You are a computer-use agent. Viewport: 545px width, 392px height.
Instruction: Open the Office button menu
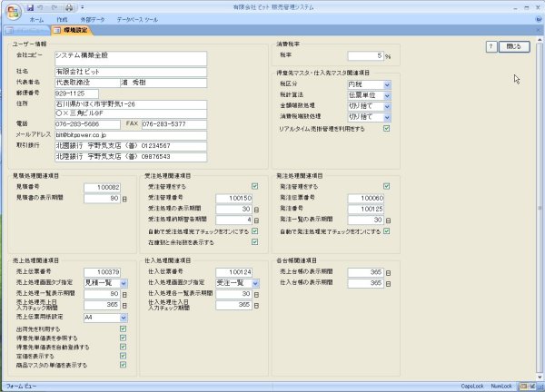14,11
